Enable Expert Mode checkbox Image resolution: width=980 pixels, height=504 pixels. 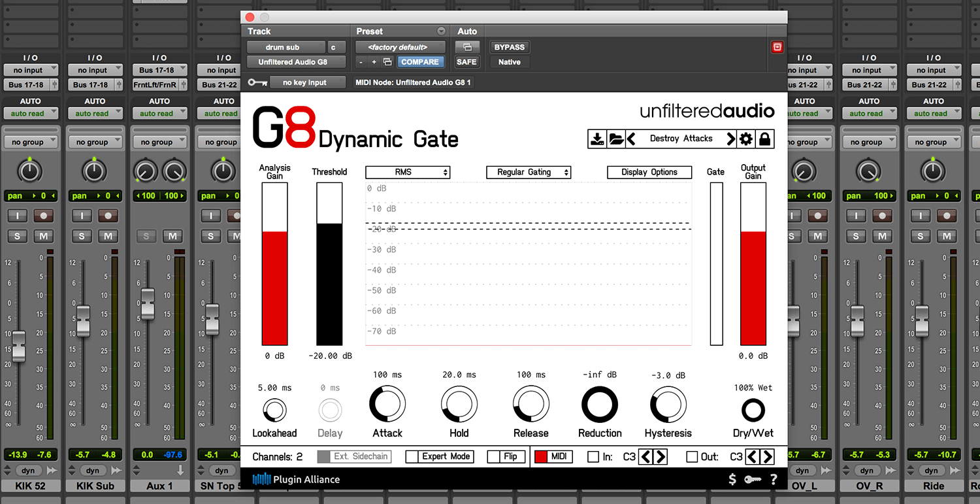tap(412, 457)
